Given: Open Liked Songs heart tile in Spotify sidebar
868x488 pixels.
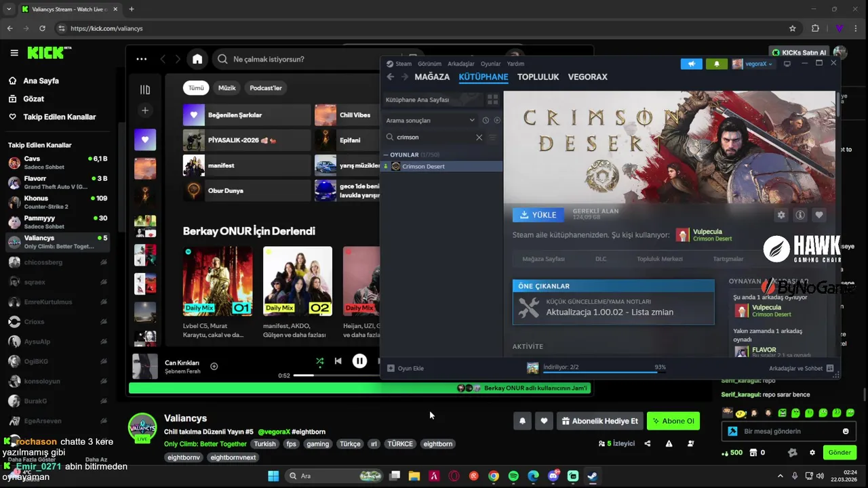Looking at the screenshot, I should pyautogui.click(x=145, y=140).
